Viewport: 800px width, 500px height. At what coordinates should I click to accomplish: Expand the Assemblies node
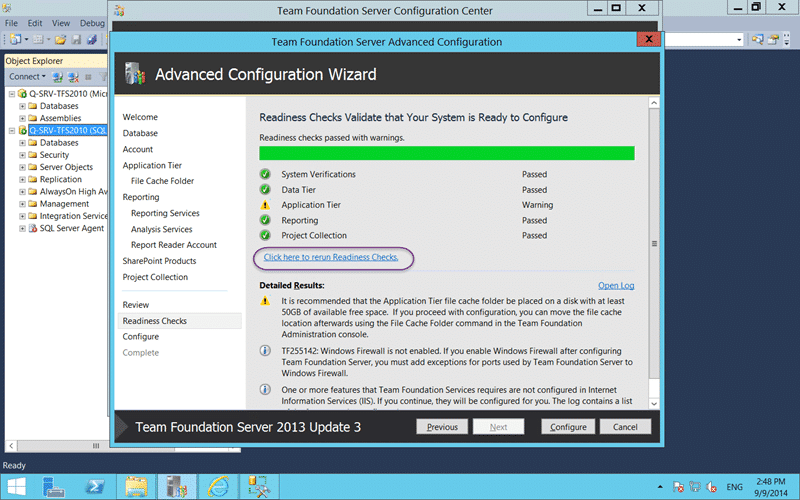[x=22, y=118]
